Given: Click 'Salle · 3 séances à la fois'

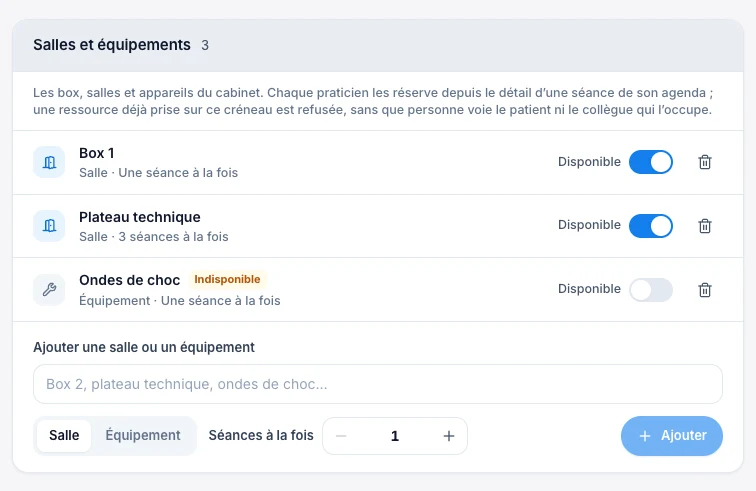Looking at the screenshot, I should click(154, 237).
